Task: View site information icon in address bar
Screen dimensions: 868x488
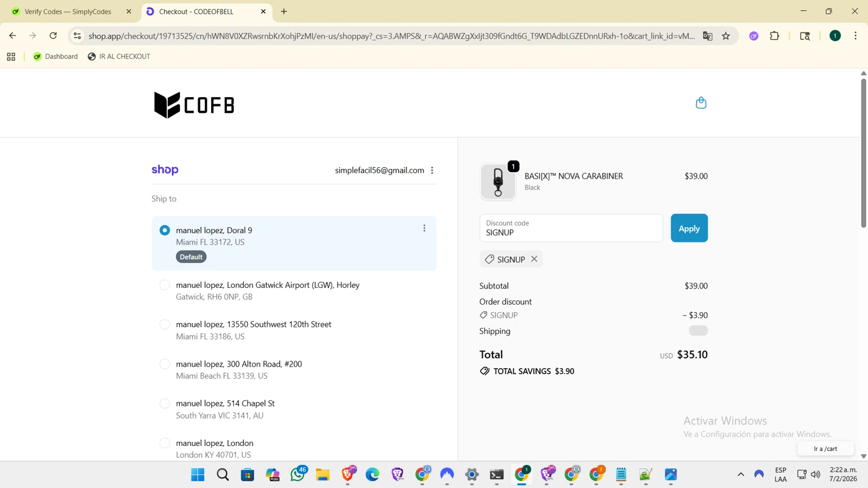Action: click(x=77, y=36)
